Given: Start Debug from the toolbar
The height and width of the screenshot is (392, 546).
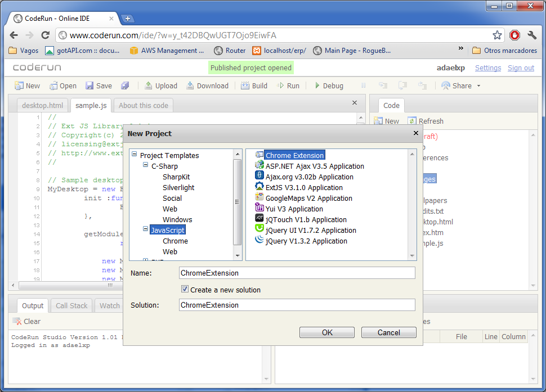Looking at the screenshot, I should (329, 85).
